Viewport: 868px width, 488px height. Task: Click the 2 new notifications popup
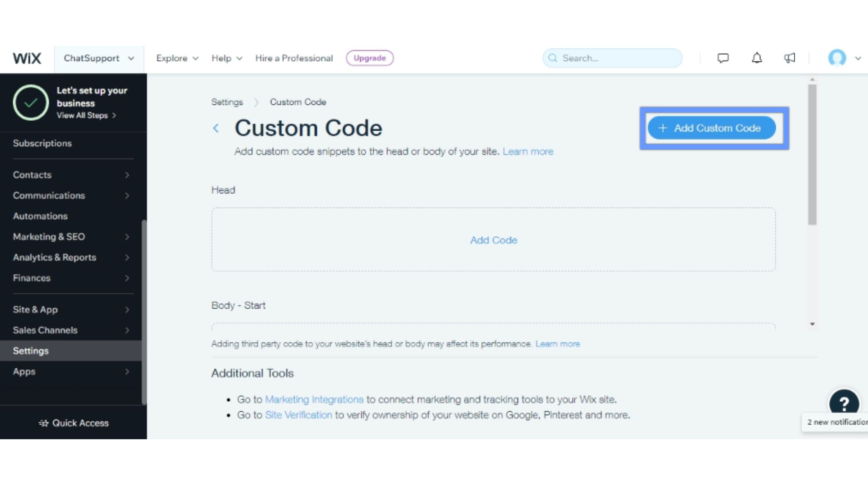pyautogui.click(x=835, y=422)
